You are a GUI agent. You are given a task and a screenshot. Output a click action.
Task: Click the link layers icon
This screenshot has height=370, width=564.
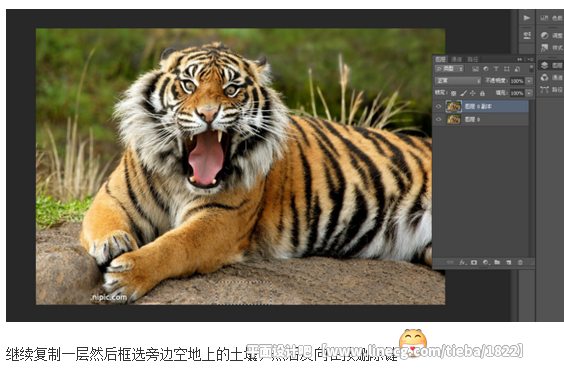[x=450, y=262]
